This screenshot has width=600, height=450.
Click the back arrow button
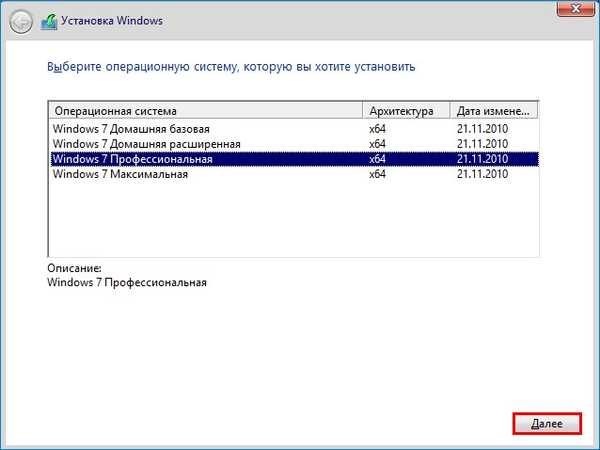point(20,20)
